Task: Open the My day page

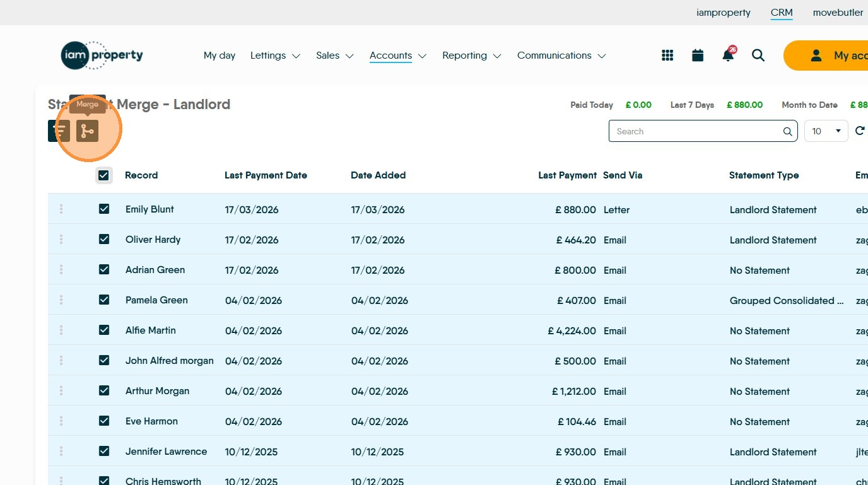Action: tap(220, 56)
